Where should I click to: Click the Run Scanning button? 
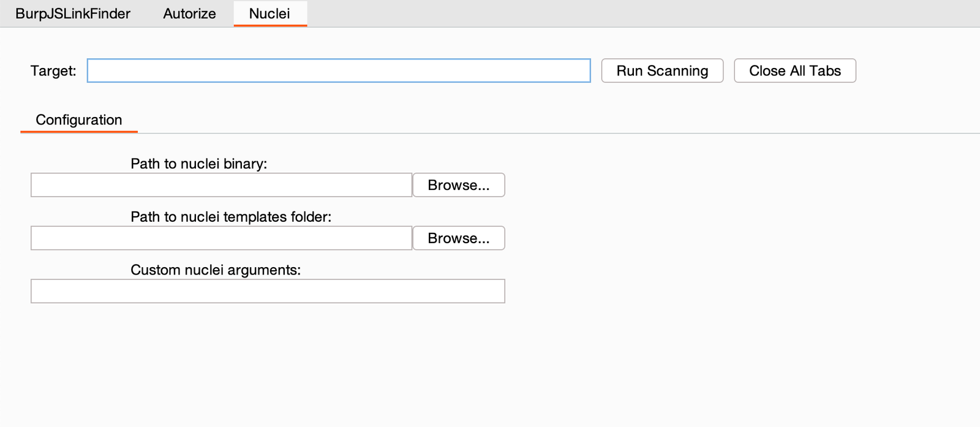tap(662, 70)
